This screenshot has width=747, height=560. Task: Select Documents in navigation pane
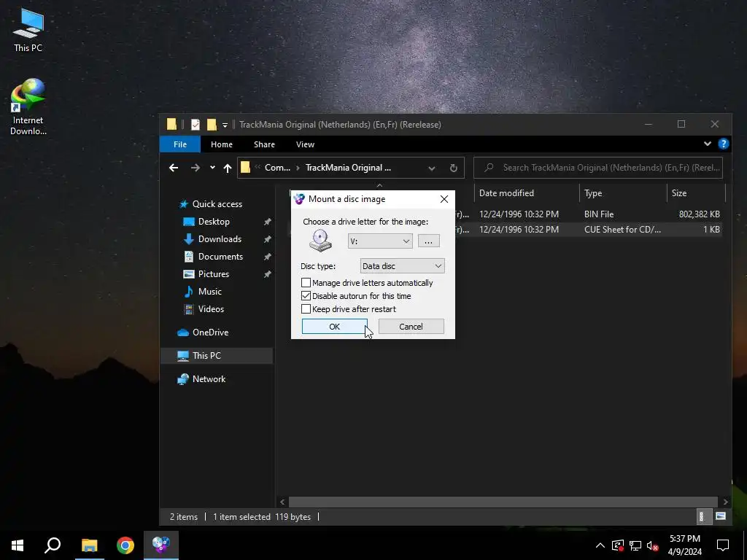[x=220, y=256]
